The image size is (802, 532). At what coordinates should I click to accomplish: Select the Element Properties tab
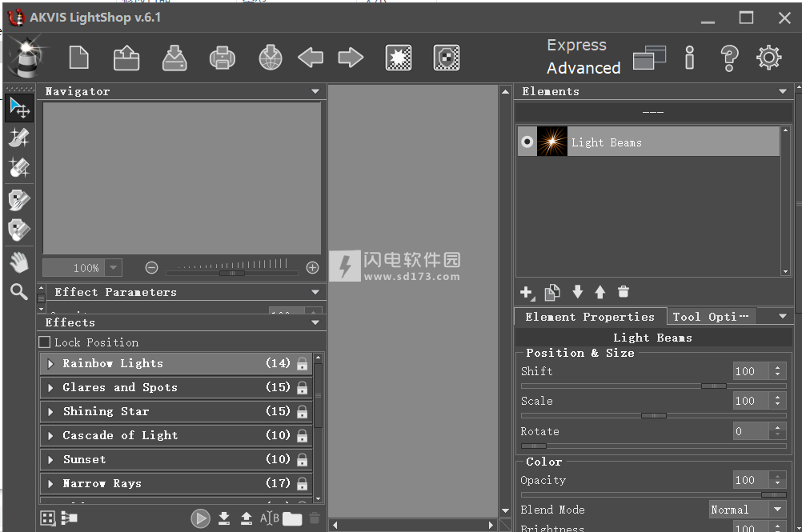click(589, 317)
